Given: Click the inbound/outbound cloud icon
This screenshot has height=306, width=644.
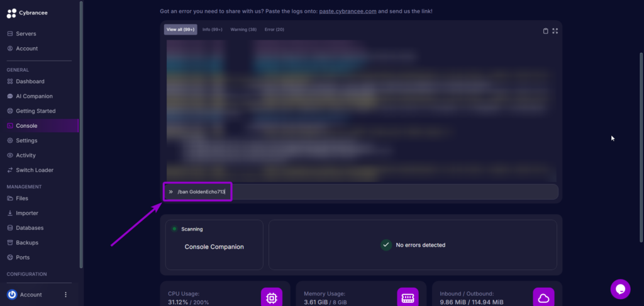Looking at the screenshot, I should click(x=543, y=298).
